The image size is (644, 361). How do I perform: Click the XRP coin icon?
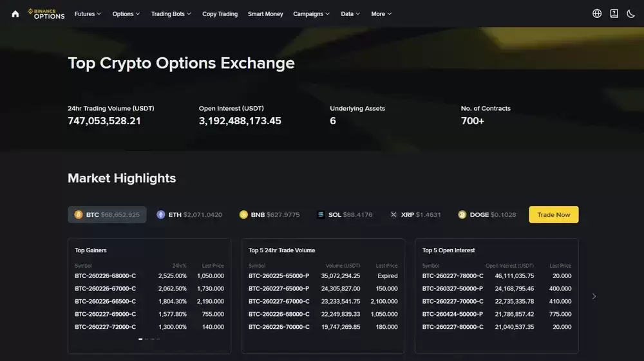[393, 214]
